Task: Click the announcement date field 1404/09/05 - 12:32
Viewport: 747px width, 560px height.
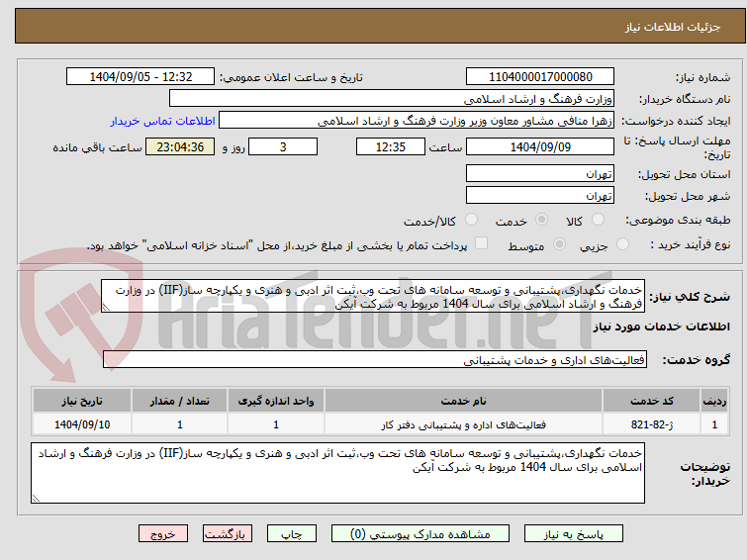Action: click(x=140, y=76)
